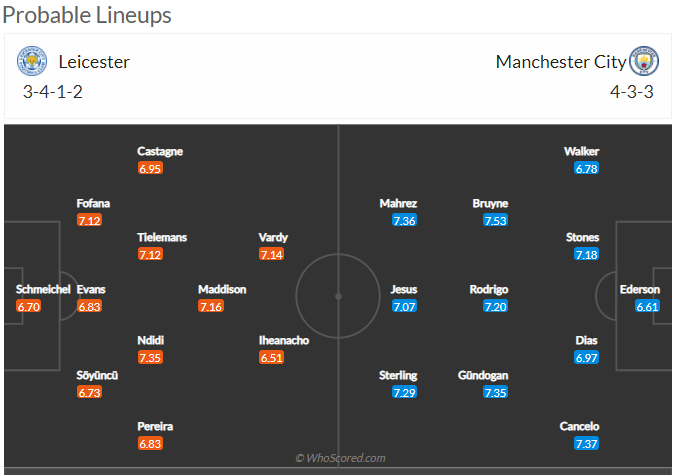The image size is (675, 475).
Task: Select Castagne player label
Action: 160,152
